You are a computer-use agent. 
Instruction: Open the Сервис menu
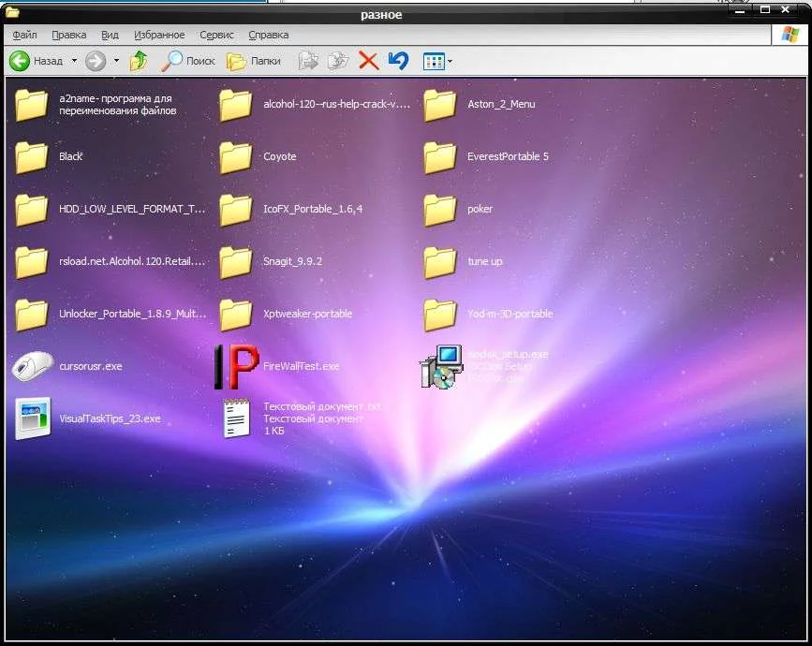tap(218, 35)
